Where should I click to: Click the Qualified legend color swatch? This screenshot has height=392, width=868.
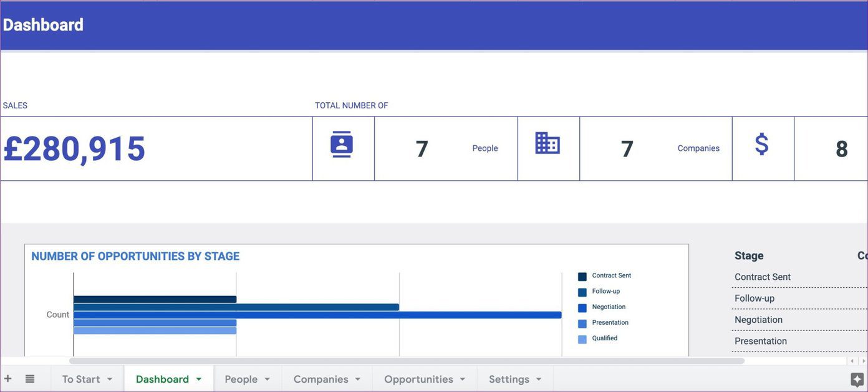[x=582, y=339]
